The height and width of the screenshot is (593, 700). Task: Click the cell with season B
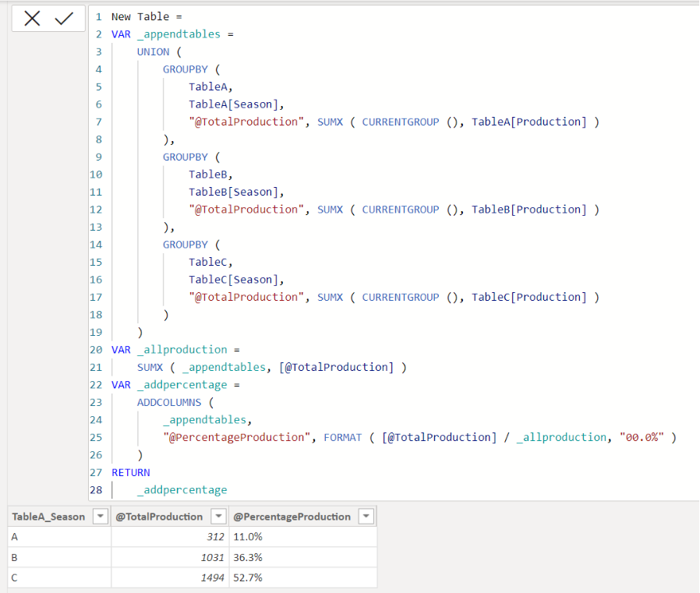click(x=59, y=557)
